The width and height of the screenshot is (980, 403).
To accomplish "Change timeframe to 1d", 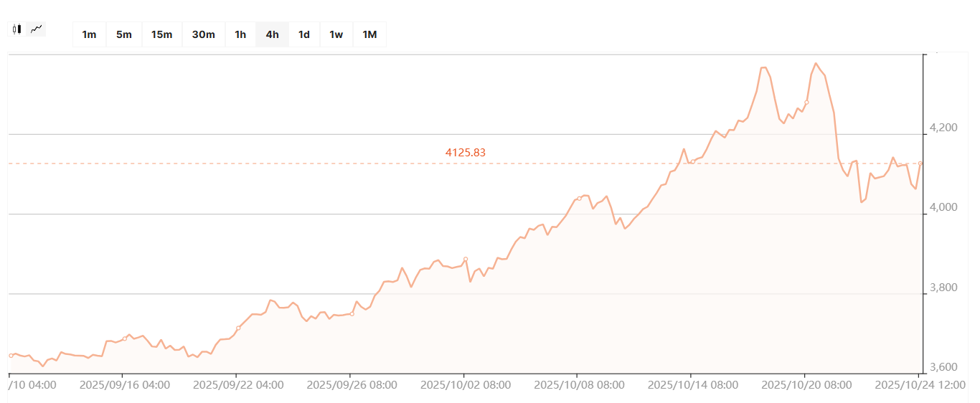I will click(304, 34).
